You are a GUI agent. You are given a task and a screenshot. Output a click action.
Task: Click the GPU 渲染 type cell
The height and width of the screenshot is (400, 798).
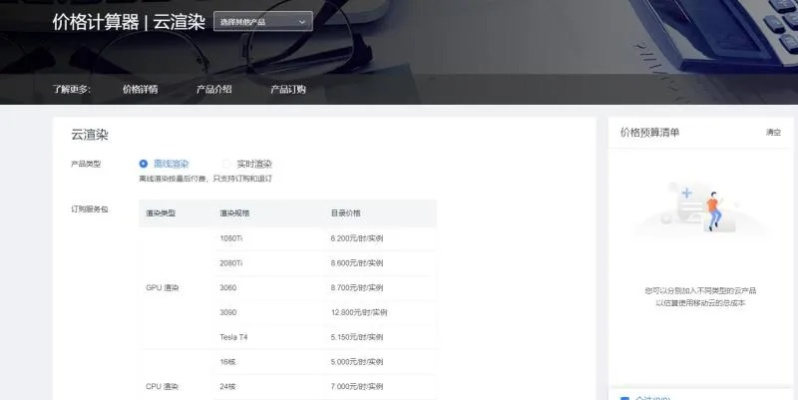[162, 288]
